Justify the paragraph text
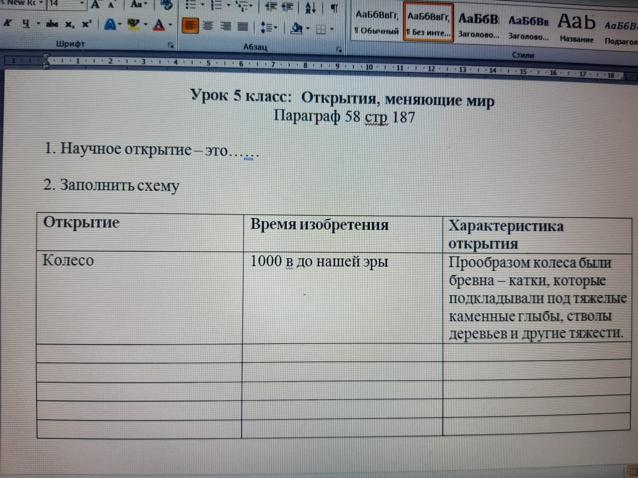This screenshot has height=478, width=638. point(243,27)
